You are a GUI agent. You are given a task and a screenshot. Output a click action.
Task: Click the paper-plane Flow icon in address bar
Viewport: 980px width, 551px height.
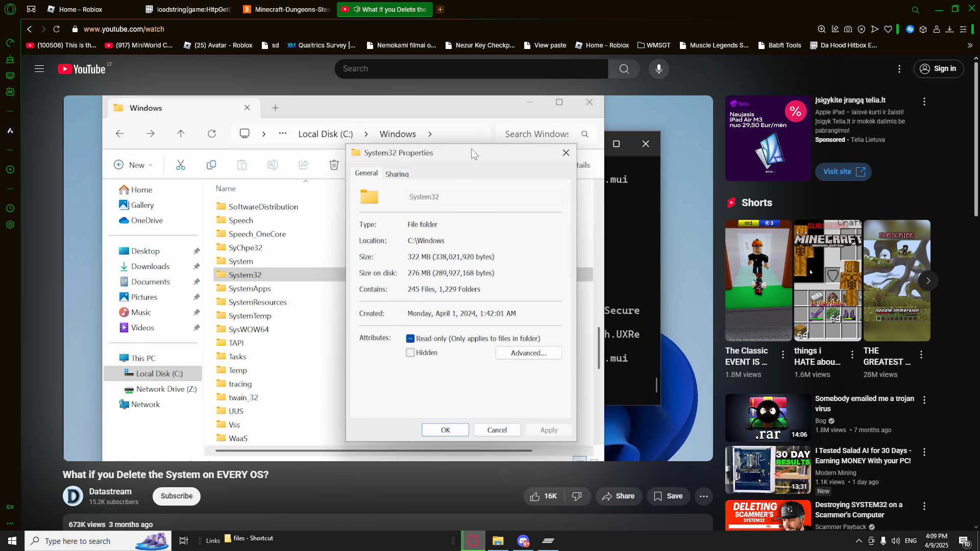[x=875, y=29]
